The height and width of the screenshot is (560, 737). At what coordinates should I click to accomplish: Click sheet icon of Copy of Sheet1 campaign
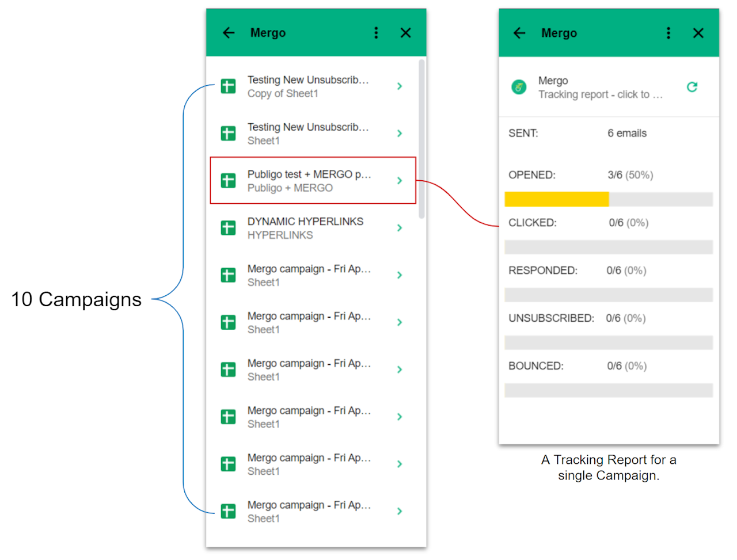(x=229, y=86)
